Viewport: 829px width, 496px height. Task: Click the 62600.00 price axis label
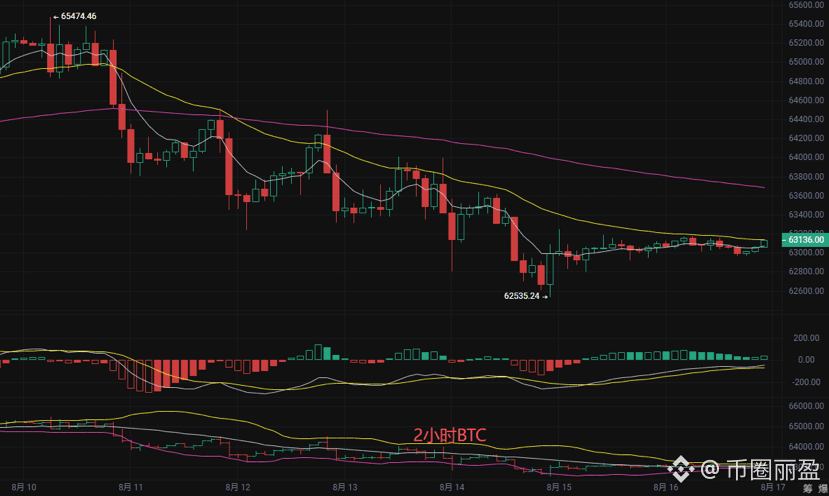click(x=806, y=290)
